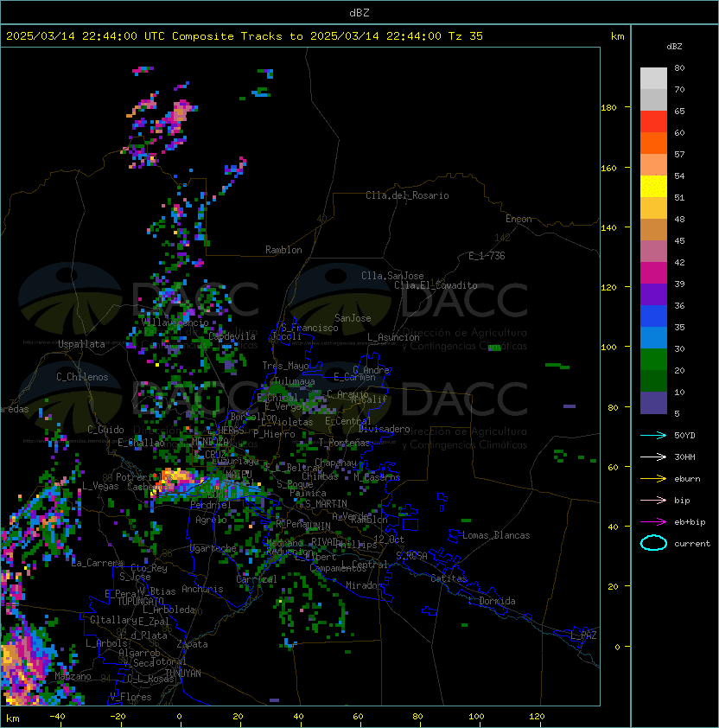Click the yellow eburn arrow legend icon
This screenshot has height=728, width=719.
653,479
